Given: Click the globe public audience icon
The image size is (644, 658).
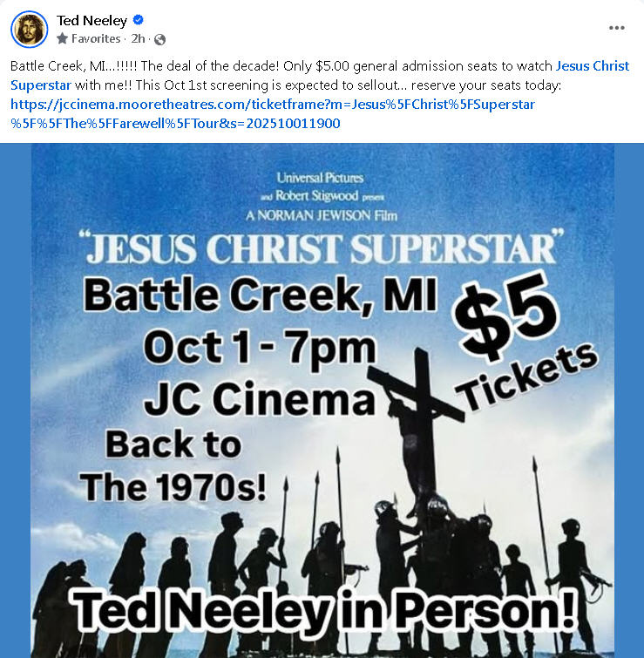Looking at the screenshot, I should (159, 39).
